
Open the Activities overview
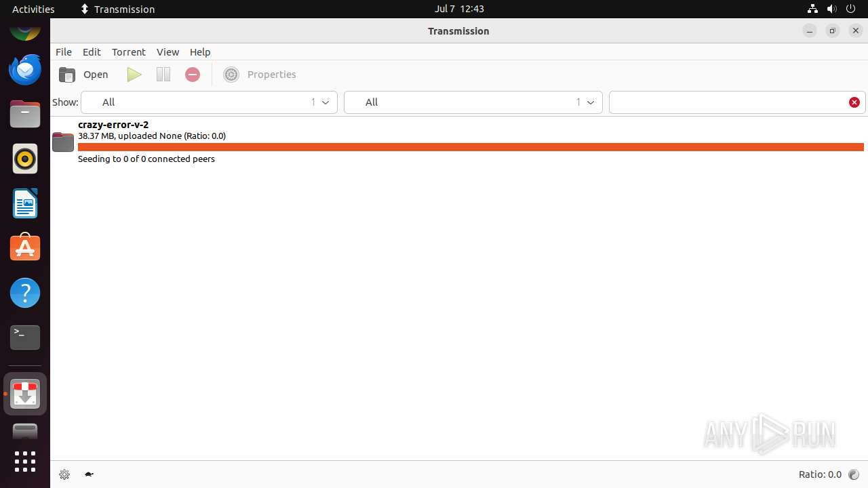(33, 9)
